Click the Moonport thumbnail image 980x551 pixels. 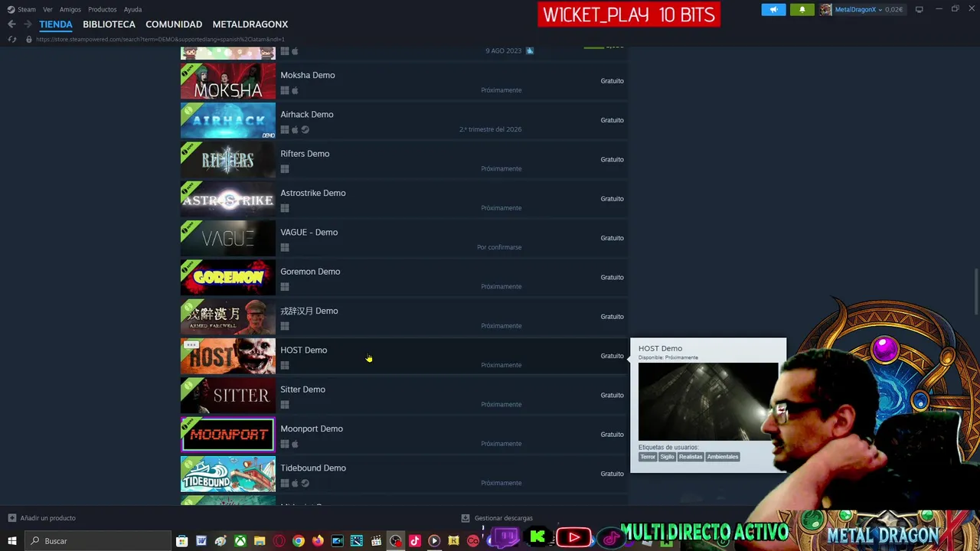227,435
